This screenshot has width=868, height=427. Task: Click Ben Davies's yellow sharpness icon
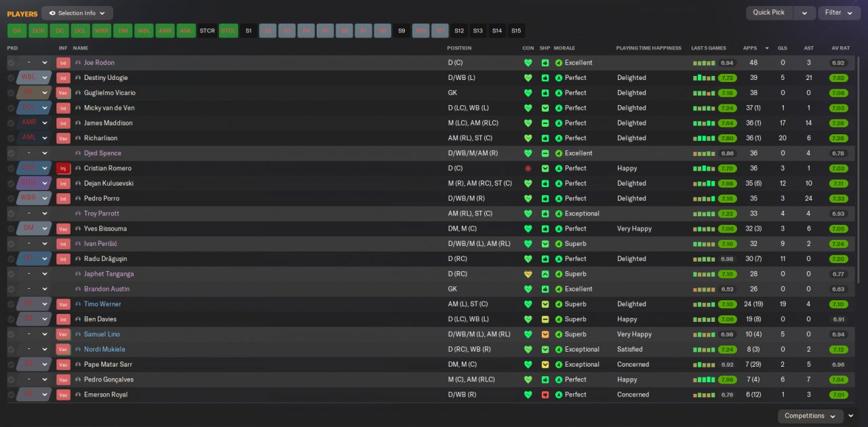545,319
